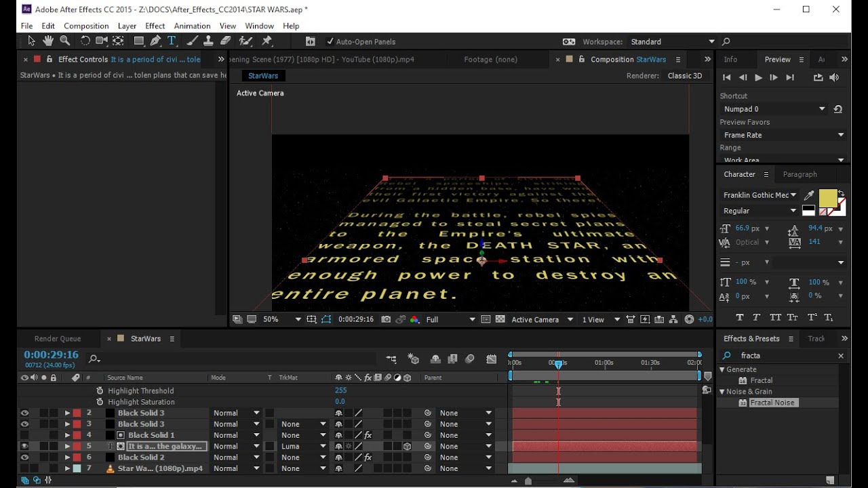This screenshot has height=488, width=868.
Task: Toggle visibility of text layer 5
Action: (24, 446)
